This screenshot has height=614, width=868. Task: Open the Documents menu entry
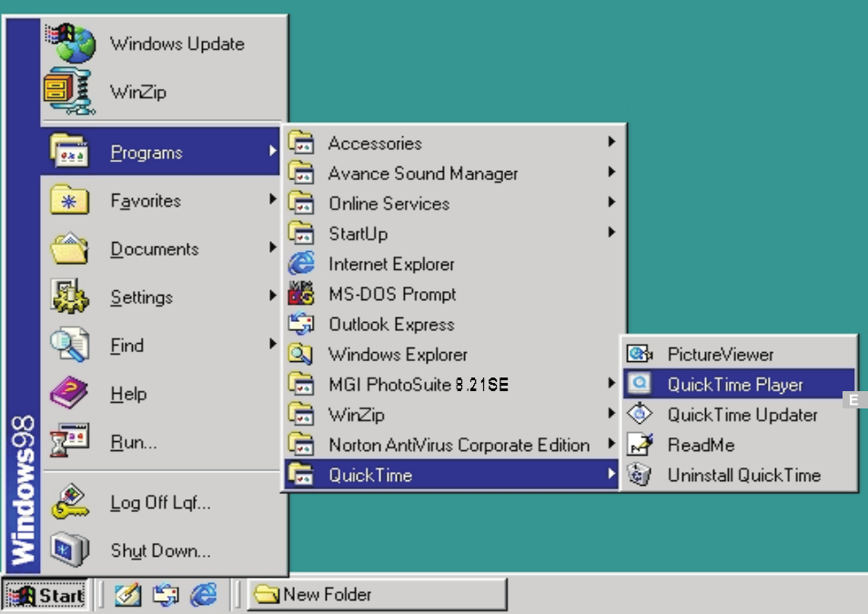160,248
